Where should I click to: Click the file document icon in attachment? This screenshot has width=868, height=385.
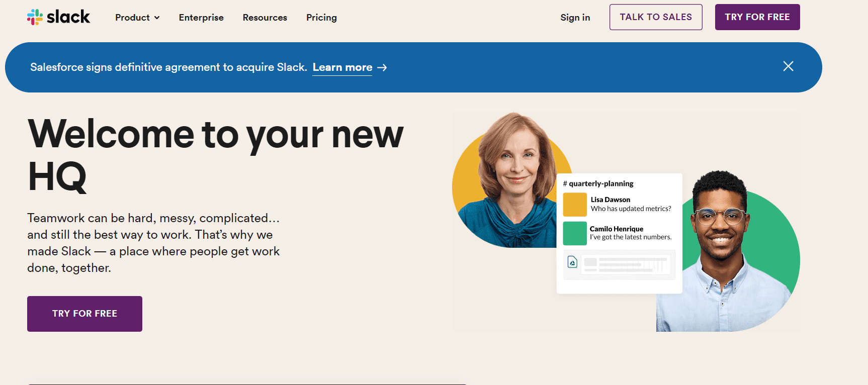[x=572, y=262]
